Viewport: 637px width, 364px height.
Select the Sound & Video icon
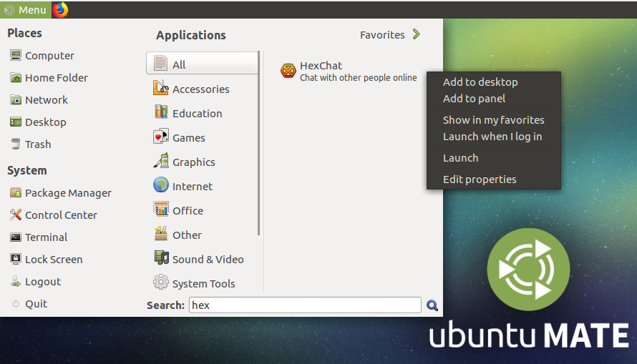pos(161,258)
